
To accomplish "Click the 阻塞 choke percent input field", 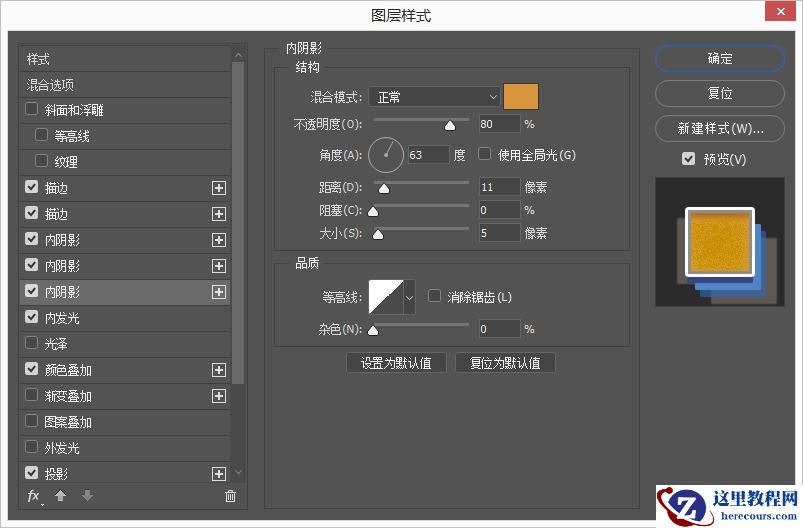I will tap(499, 210).
